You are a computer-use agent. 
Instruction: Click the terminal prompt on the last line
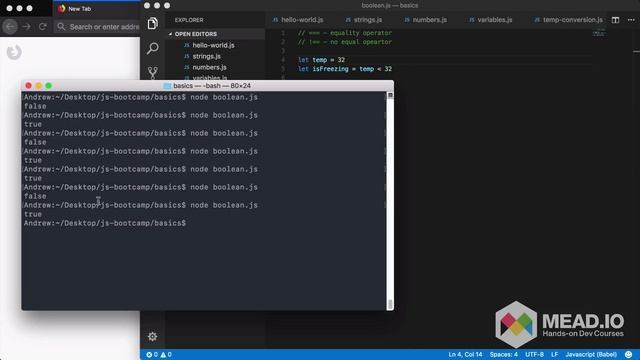point(105,223)
